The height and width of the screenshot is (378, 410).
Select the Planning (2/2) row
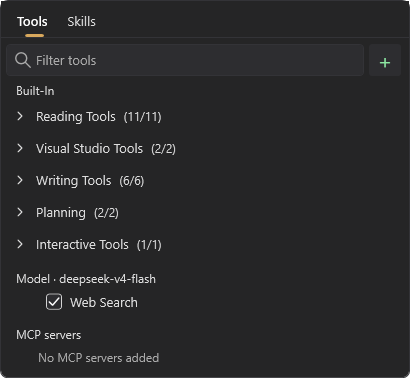[205, 213]
